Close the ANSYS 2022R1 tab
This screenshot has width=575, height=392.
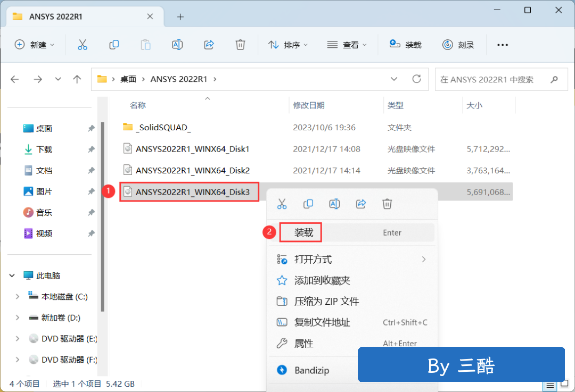150,16
